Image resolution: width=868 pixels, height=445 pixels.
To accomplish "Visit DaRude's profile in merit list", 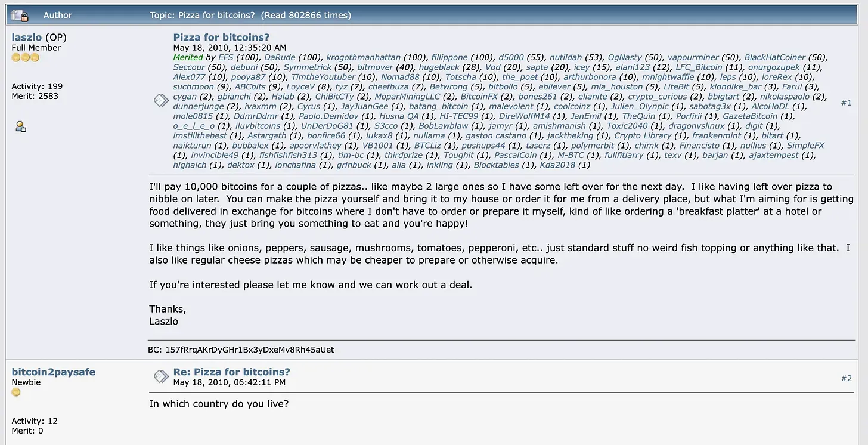I will (280, 58).
